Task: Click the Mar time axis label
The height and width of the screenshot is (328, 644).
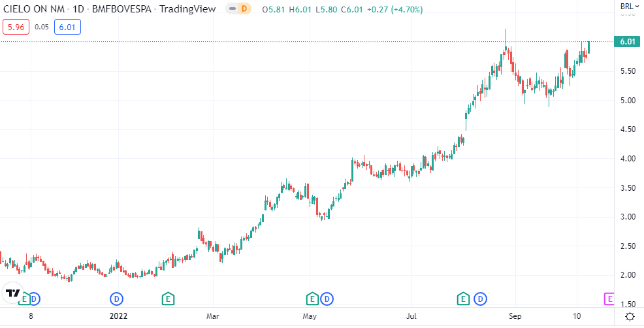Action: point(213,316)
